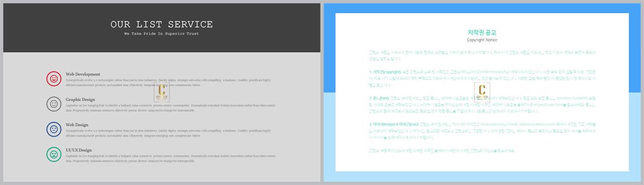Screen dimensions: 644x185
Task: Select the 'Web Design' heading
Action: tap(77, 125)
